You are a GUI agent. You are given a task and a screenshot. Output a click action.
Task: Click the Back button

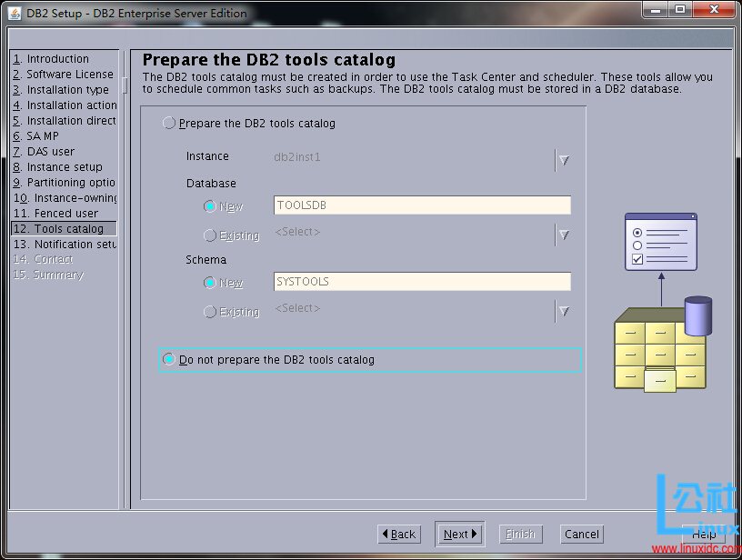pos(399,535)
